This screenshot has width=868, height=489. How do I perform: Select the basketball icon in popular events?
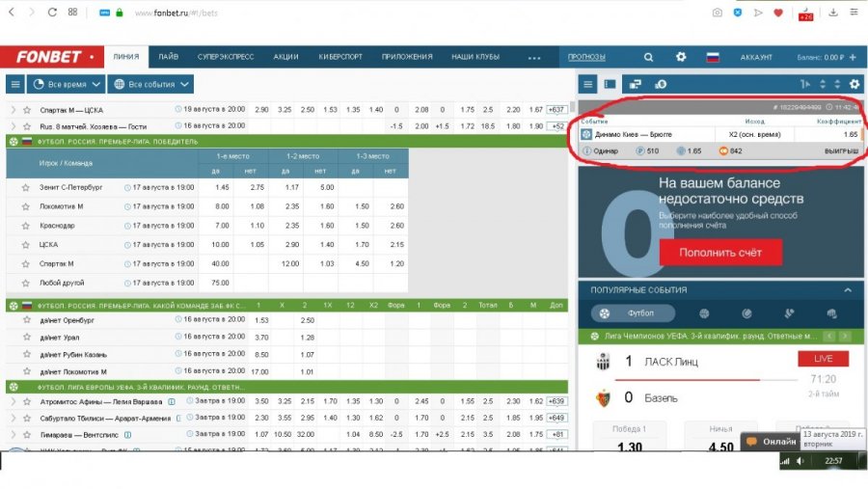(704, 313)
